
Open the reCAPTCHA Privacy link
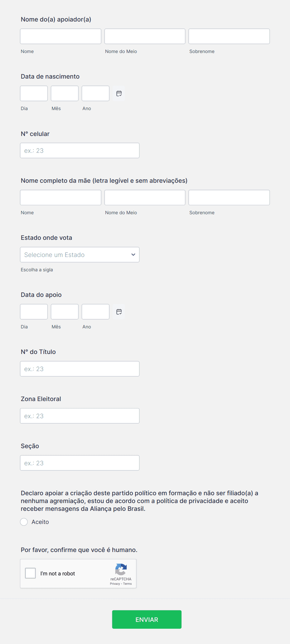click(x=115, y=584)
